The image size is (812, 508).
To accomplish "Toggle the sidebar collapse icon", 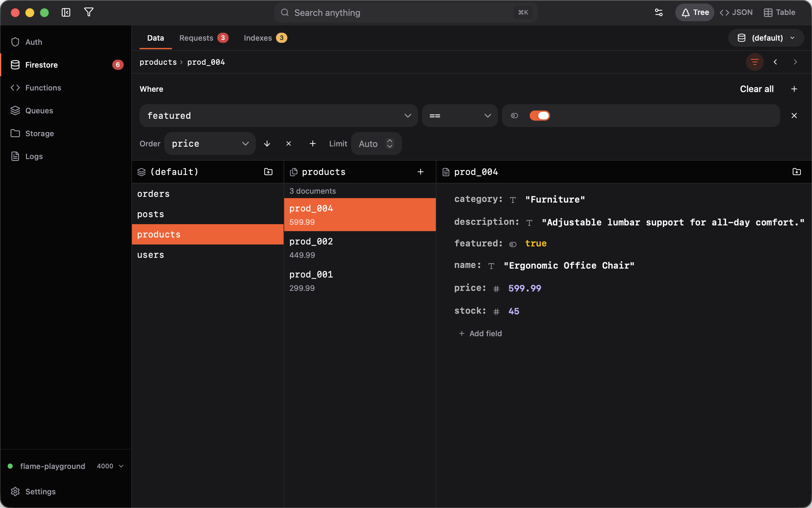I will [x=66, y=12].
